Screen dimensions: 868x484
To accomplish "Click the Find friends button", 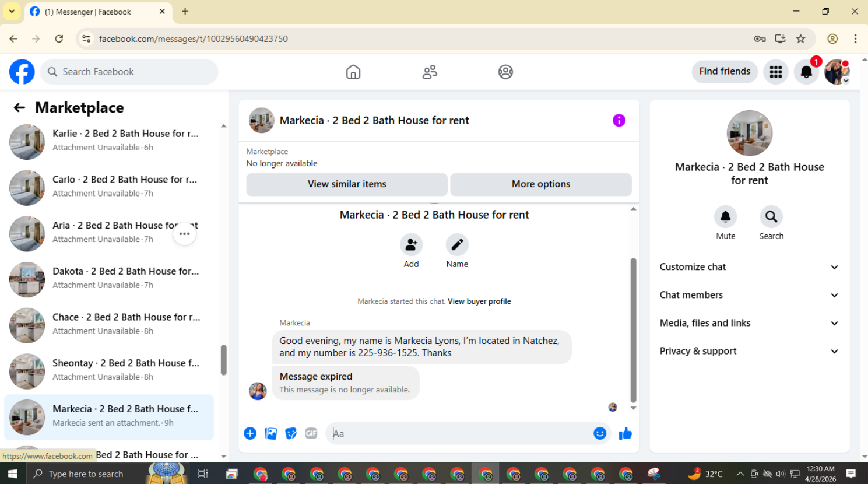I will coord(725,72).
